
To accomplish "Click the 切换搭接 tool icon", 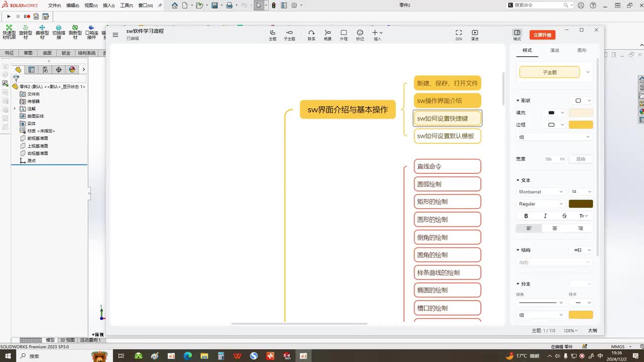I will click(59, 32).
